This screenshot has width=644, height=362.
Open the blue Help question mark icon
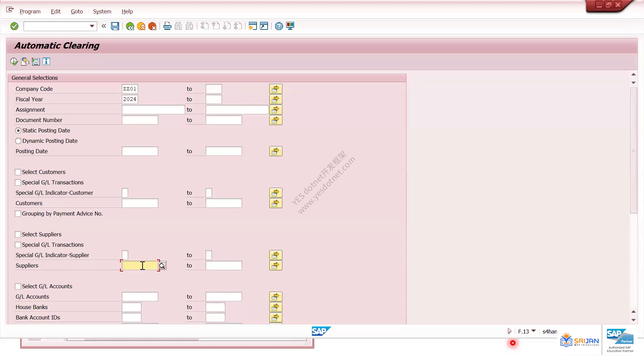click(279, 26)
